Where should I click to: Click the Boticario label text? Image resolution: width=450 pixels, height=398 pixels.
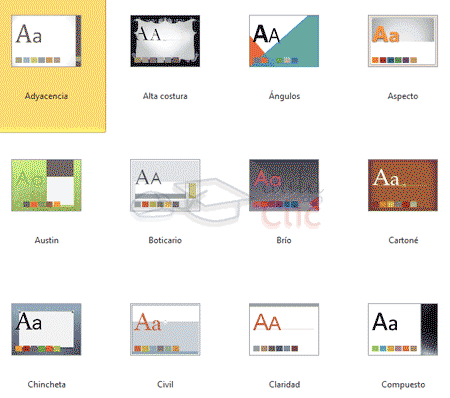pos(165,240)
